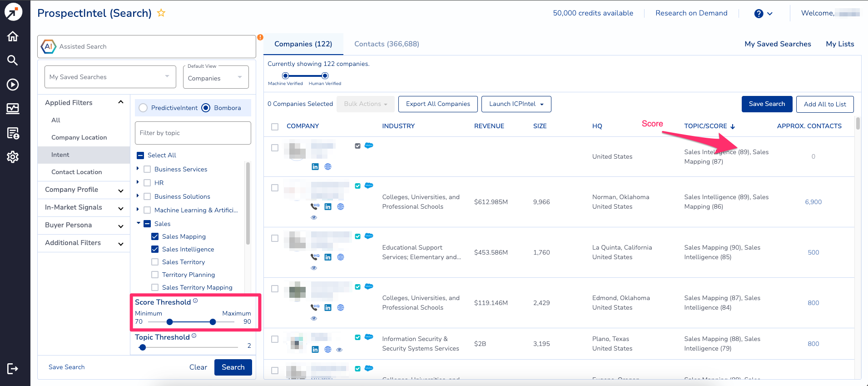This screenshot has height=386, width=868.
Task: Click the app logo arrow icon
Action: pos(13,12)
